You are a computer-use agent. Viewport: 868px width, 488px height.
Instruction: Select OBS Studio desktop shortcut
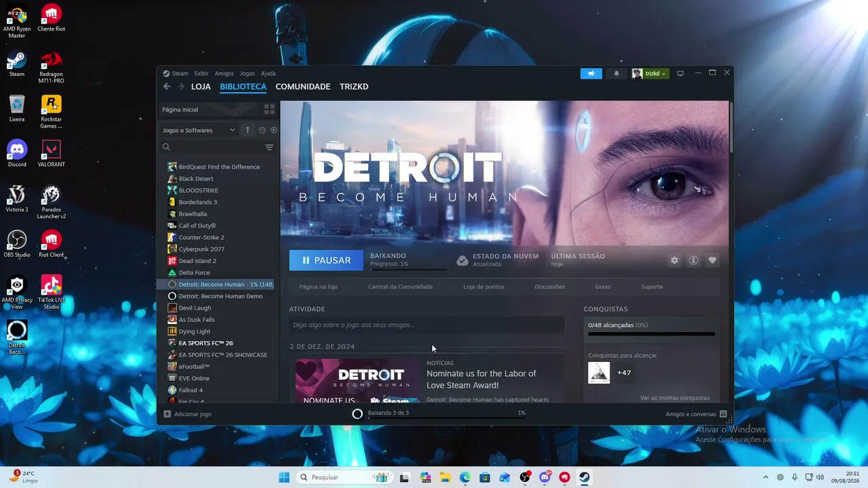coord(17,244)
